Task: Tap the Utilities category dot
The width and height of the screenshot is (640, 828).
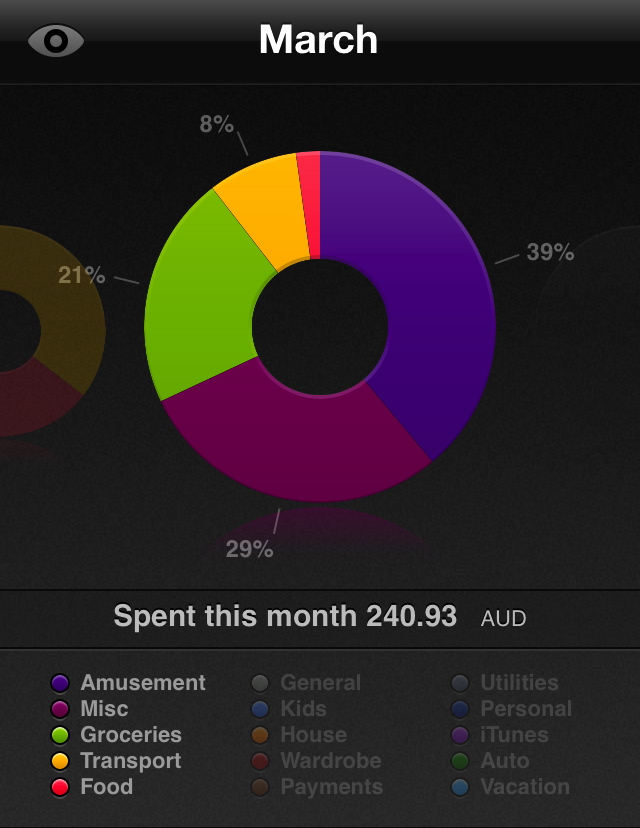Action: click(x=460, y=684)
